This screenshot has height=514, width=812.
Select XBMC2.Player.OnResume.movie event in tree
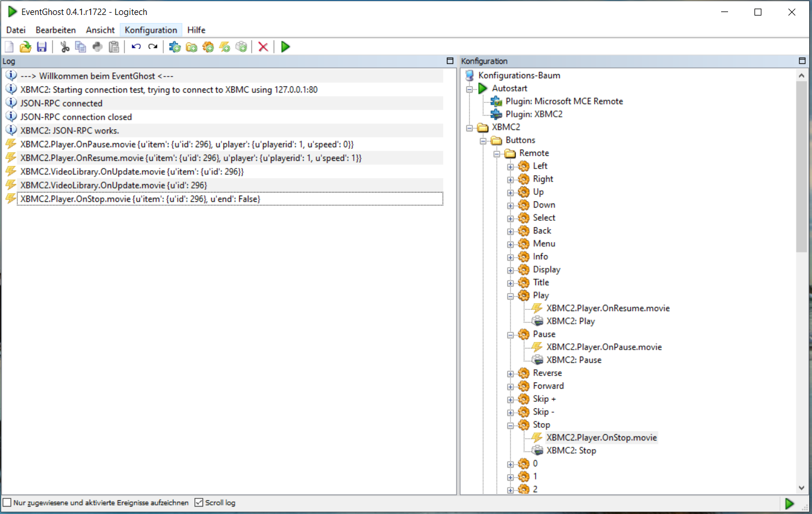608,308
